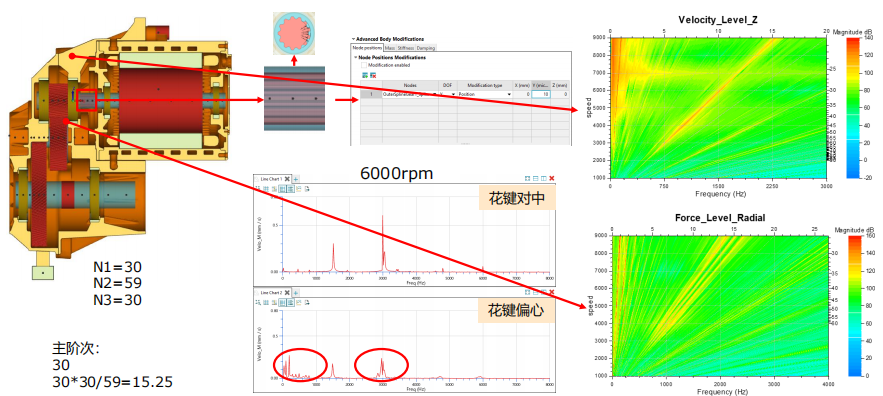883x396 pixels.
Task: Add a new tab next to Line Chart 2
Action: coord(296,293)
